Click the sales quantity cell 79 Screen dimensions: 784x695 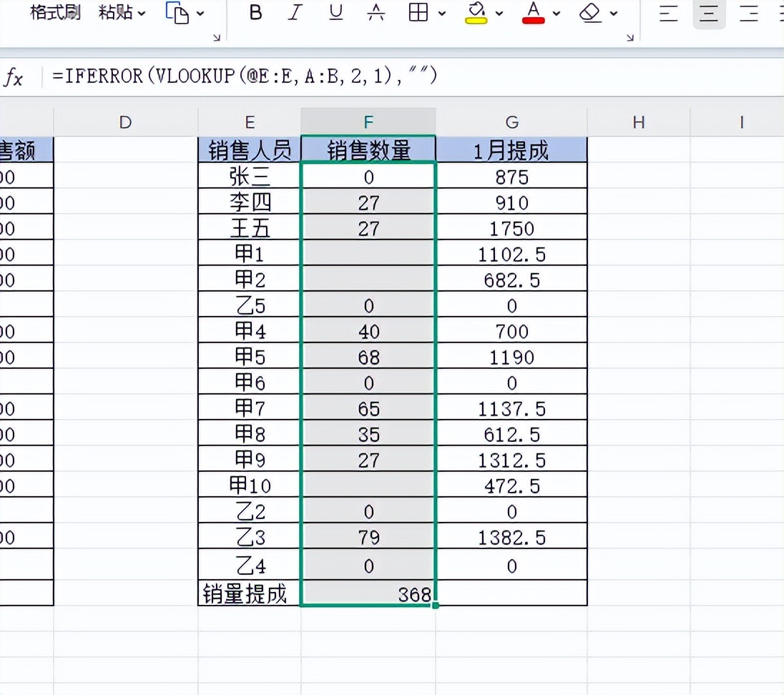tap(368, 536)
